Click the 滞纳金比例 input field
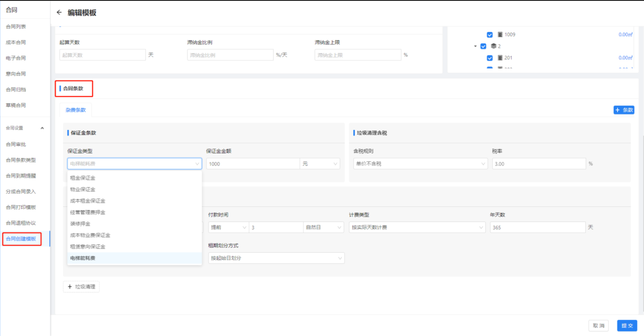Viewport: 644px width, 336px height. click(x=230, y=55)
